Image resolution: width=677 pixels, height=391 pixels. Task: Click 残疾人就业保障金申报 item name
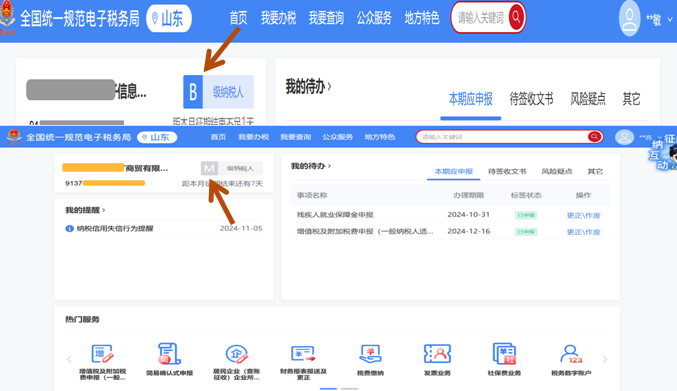click(335, 214)
